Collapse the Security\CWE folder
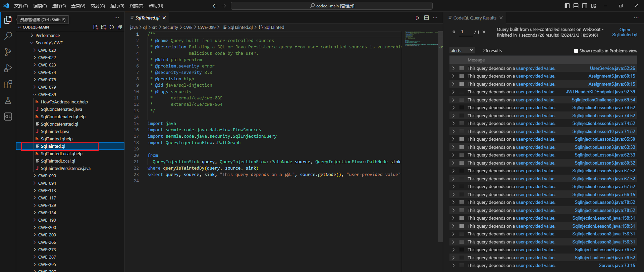The height and width of the screenshot is (272, 644). click(x=49, y=43)
